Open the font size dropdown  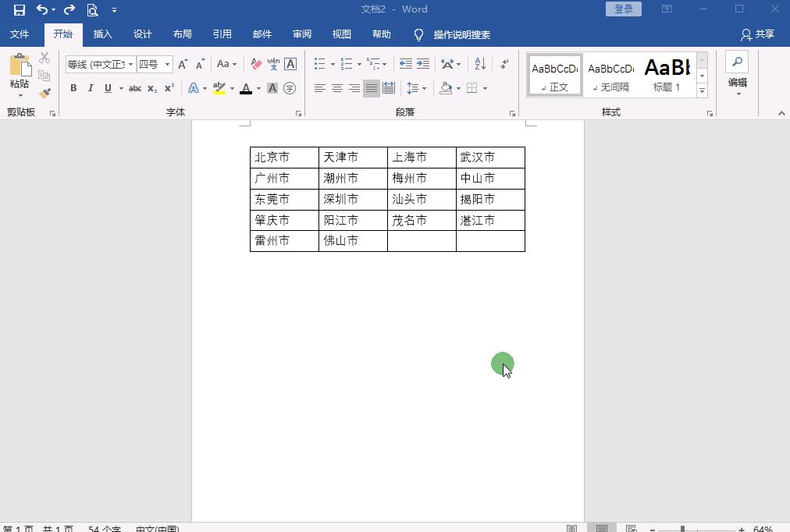165,64
